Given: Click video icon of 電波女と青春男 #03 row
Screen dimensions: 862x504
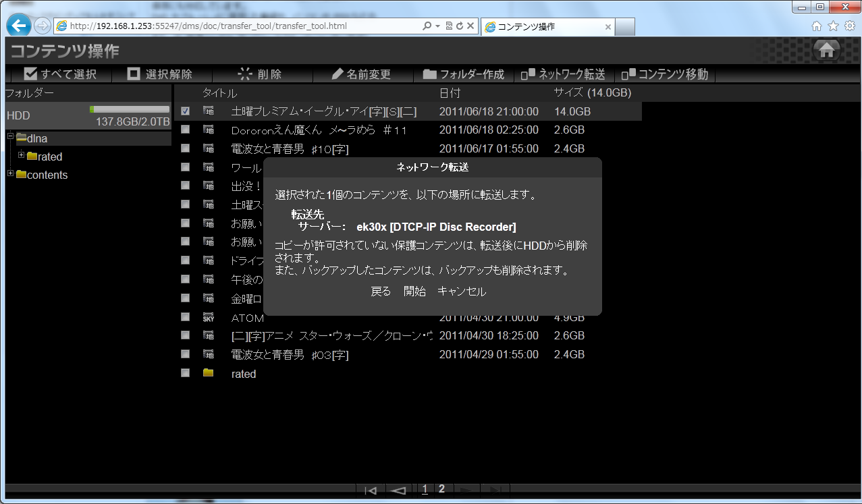Looking at the screenshot, I should pos(209,354).
